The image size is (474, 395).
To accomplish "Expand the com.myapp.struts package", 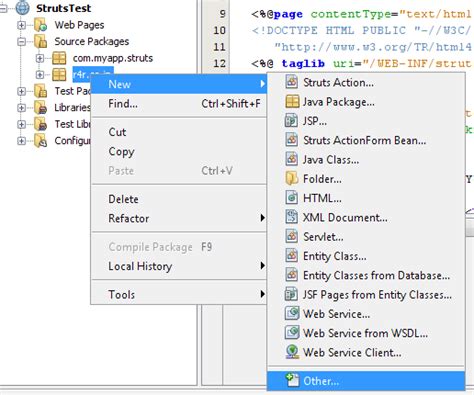I will point(40,58).
